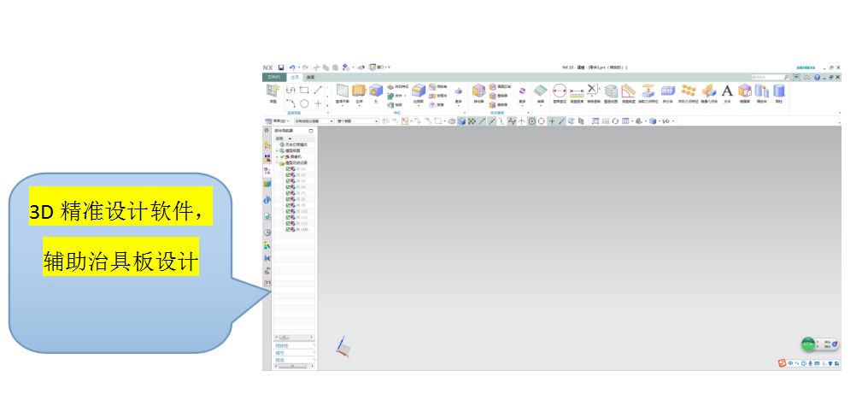Click the Menu button on selection bar
Image resolution: width=868 pixels, height=394 pixels.
pos(279,121)
